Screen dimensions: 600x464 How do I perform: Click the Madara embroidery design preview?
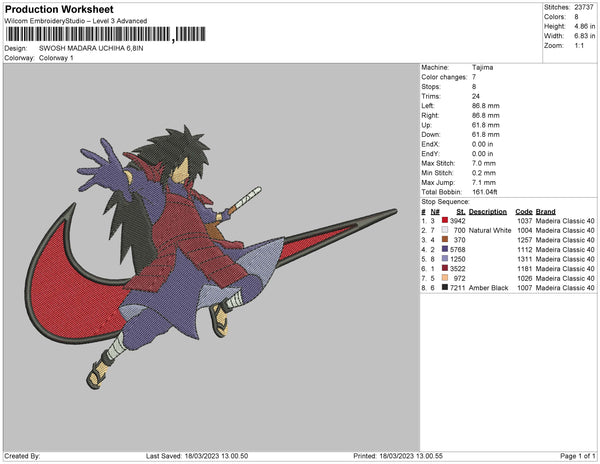pos(211,257)
